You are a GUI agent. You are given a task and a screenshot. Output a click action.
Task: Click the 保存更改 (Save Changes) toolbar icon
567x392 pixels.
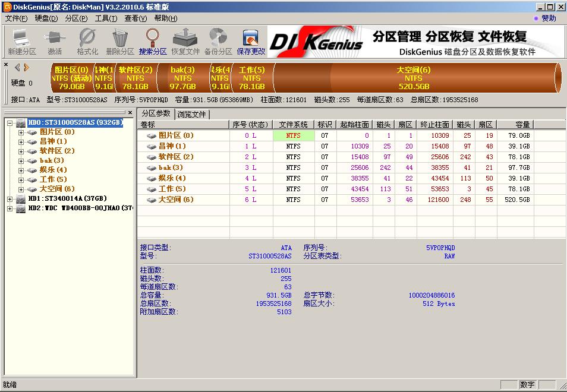coord(251,42)
